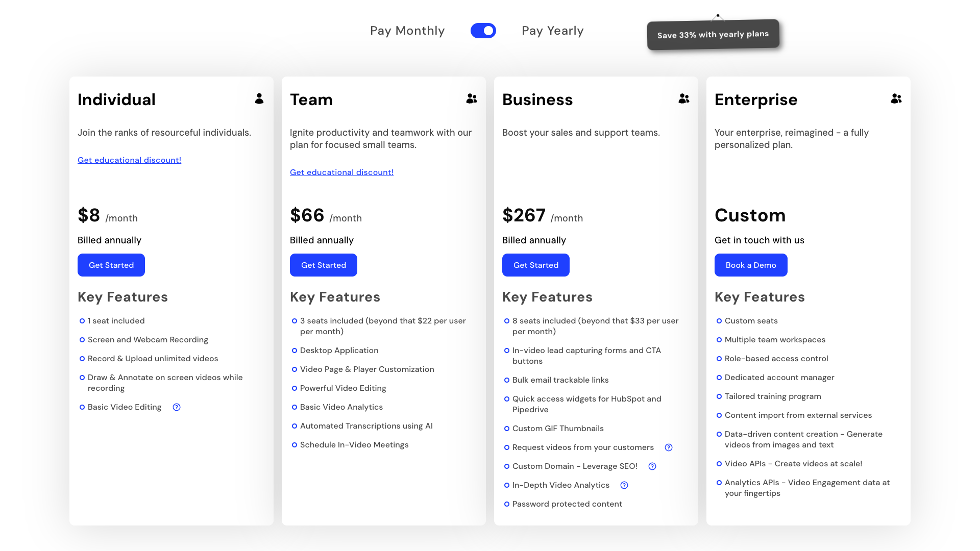This screenshot has height=551, width=980.
Task: Open educational discount link on Individual plan
Action: (x=129, y=160)
